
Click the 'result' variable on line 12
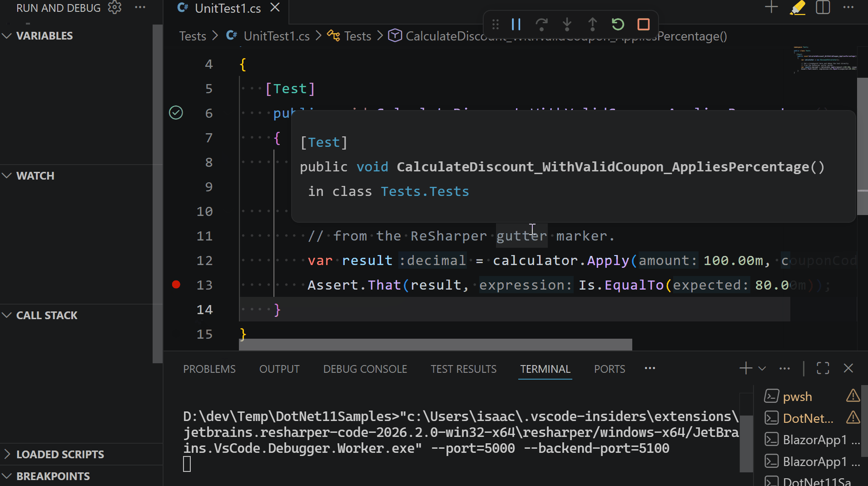tap(367, 261)
